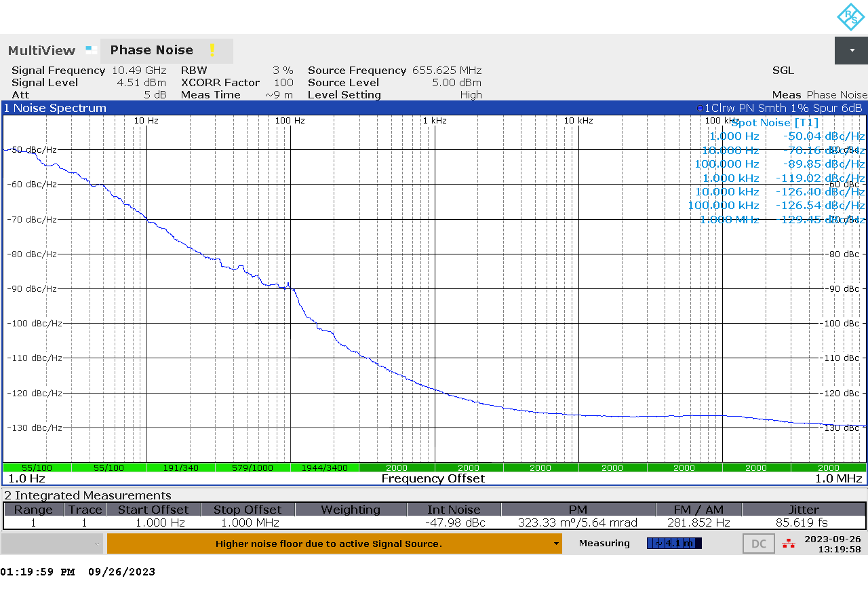Image resolution: width=868 pixels, height=589 pixels.
Task: Click the Measuring status label
Action: [604, 544]
